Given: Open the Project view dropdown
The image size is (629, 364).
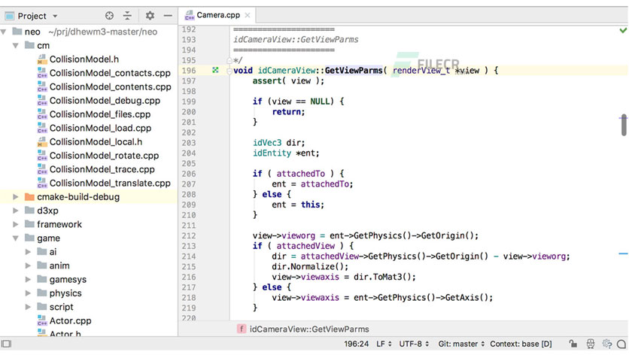Looking at the screenshot, I should pyautogui.click(x=55, y=16).
